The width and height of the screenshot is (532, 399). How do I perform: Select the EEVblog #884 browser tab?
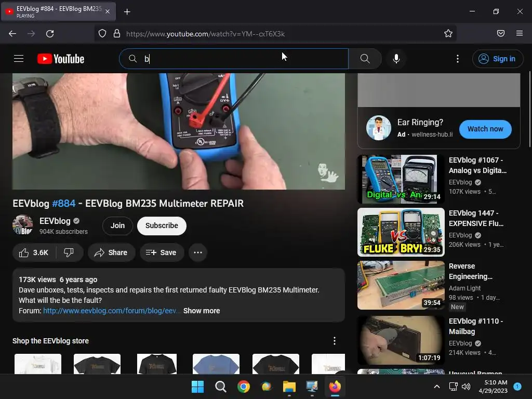(58, 11)
